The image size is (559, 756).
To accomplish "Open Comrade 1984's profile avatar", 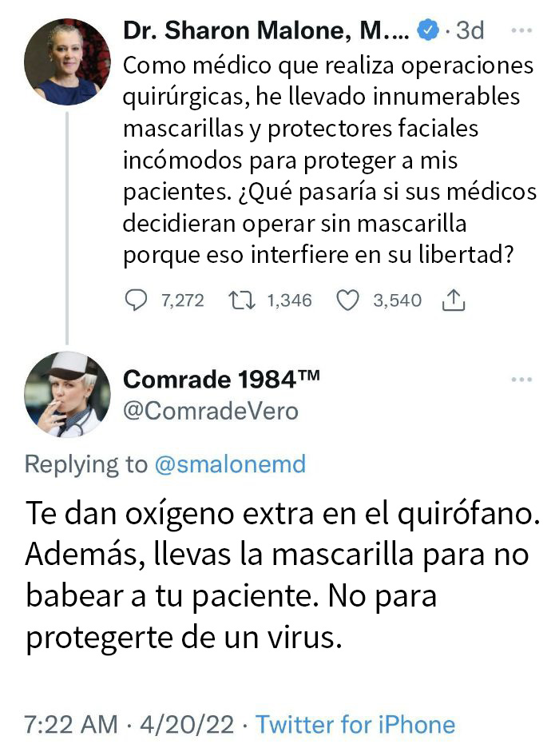I will point(67,395).
